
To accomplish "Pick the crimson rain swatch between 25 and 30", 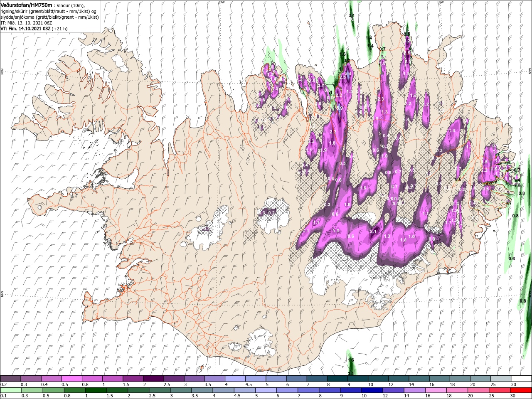I will click(499, 390).
